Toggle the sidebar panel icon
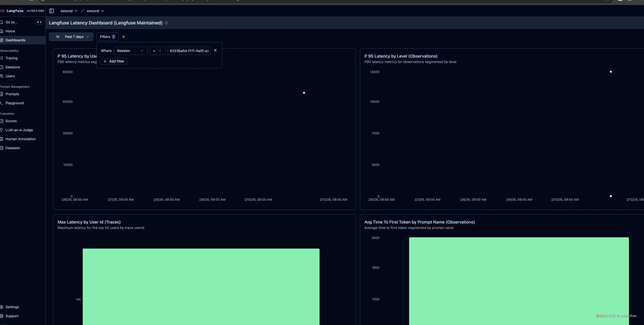Viewport: 644px width, 325px height. pyautogui.click(x=52, y=11)
